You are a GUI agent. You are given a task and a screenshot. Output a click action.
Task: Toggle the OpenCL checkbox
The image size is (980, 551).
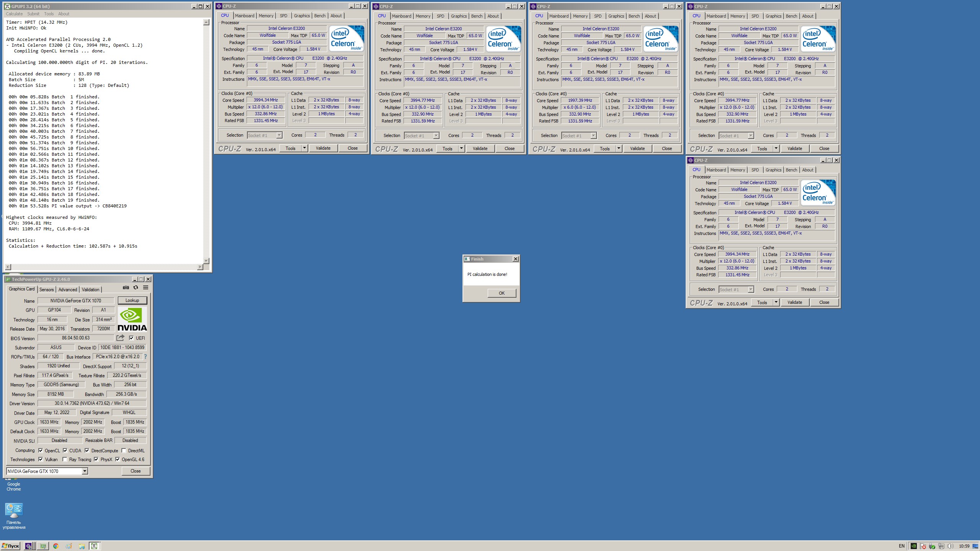41,450
